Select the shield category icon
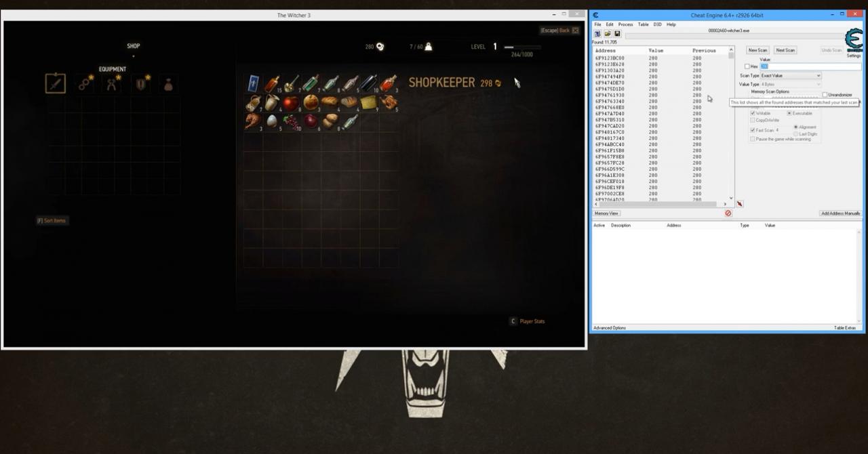868x454 pixels. (x=141, y=83)
